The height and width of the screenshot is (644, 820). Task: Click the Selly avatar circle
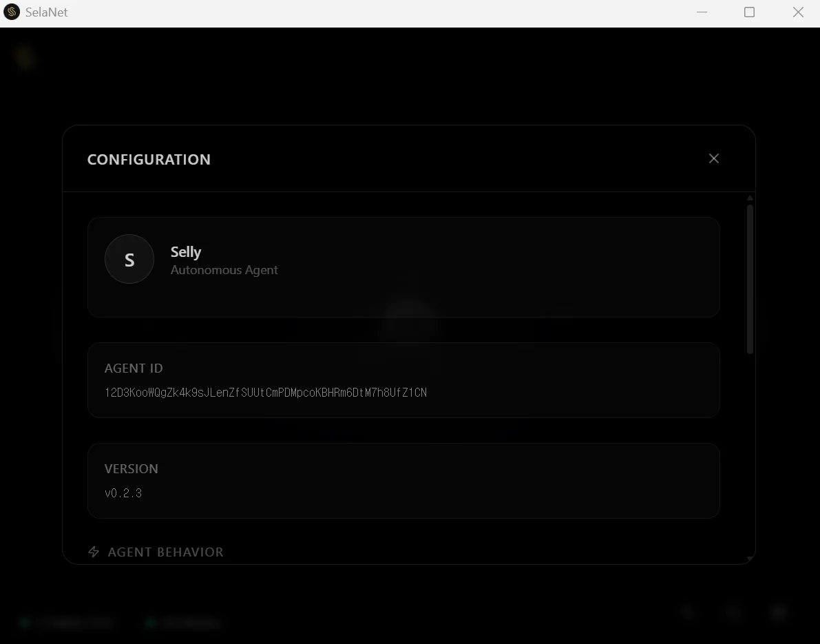(129, 259)
